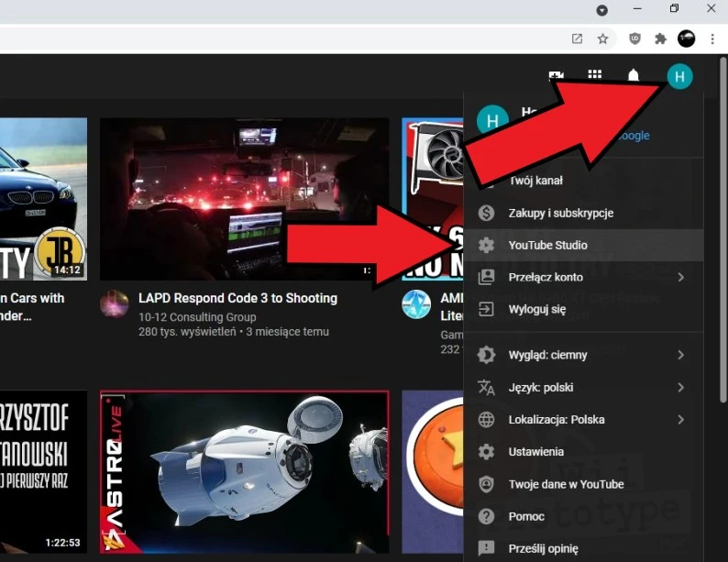
Task: Select Twoje dane w YouTube
Action: (x=583, y=484)
